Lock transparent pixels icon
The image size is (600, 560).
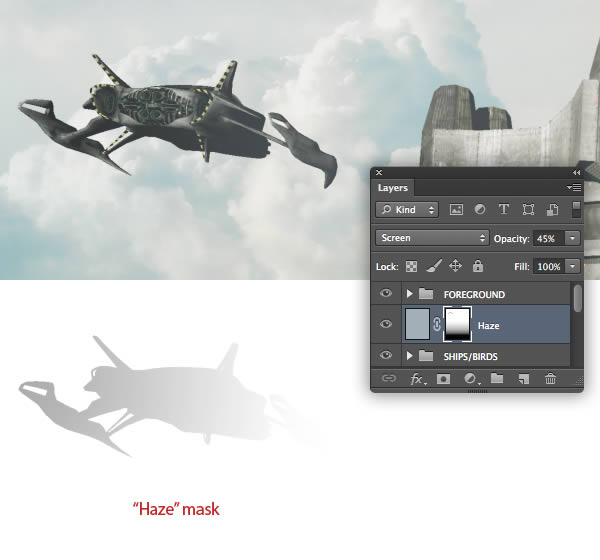(411, 266)
